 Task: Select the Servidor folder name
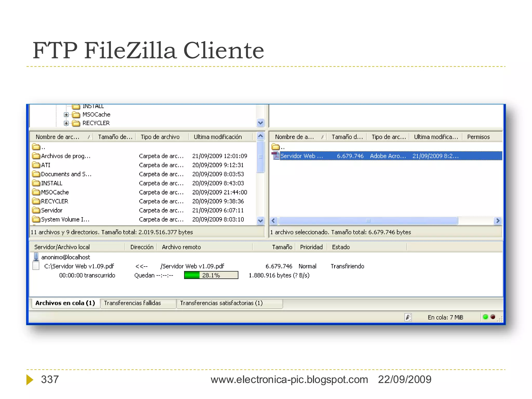pyautogui.click(x=52, y=210)
